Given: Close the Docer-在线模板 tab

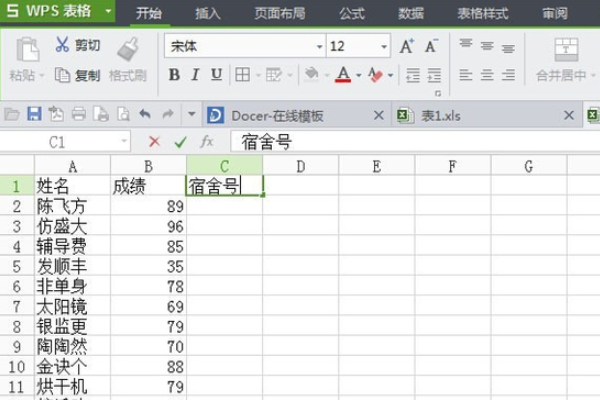Looking at the screenshot, I should point(378,115).
